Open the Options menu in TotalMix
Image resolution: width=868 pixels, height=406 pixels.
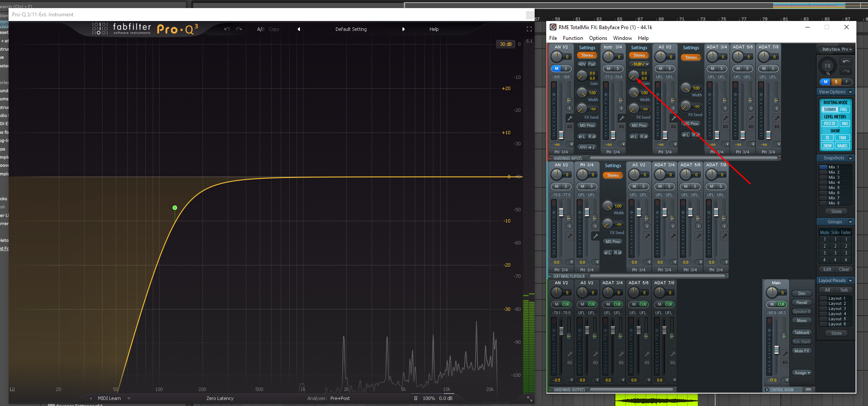[598, 38]
